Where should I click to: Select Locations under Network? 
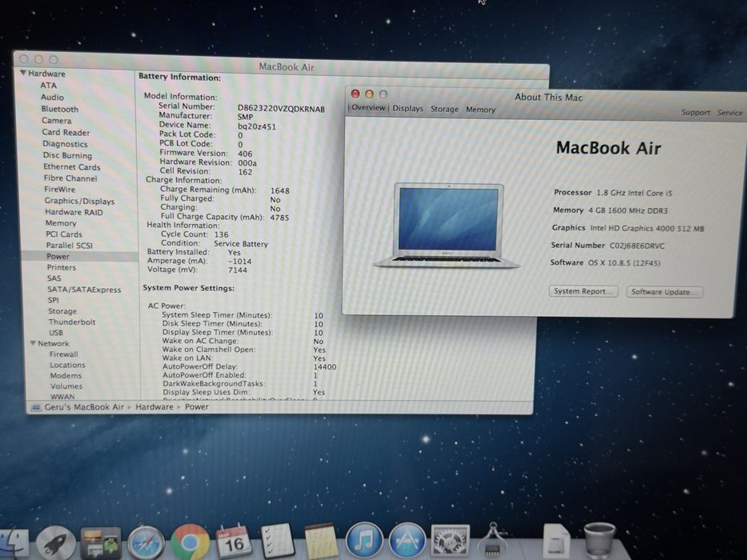pos(67,365)
